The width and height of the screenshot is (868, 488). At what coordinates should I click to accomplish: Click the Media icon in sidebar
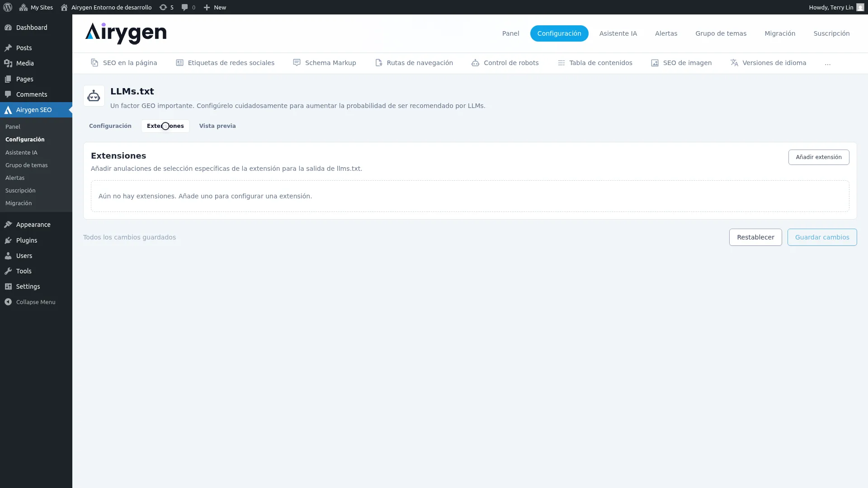(x=8, y=63)
